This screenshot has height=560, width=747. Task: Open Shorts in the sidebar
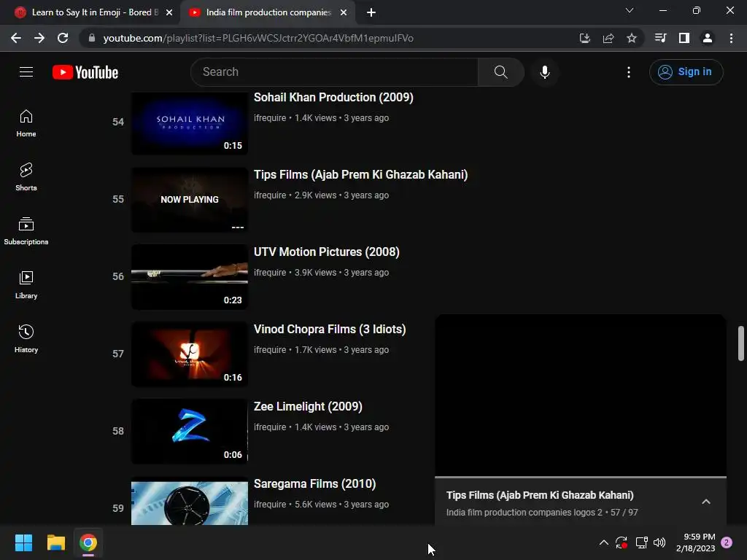[26, 177]
